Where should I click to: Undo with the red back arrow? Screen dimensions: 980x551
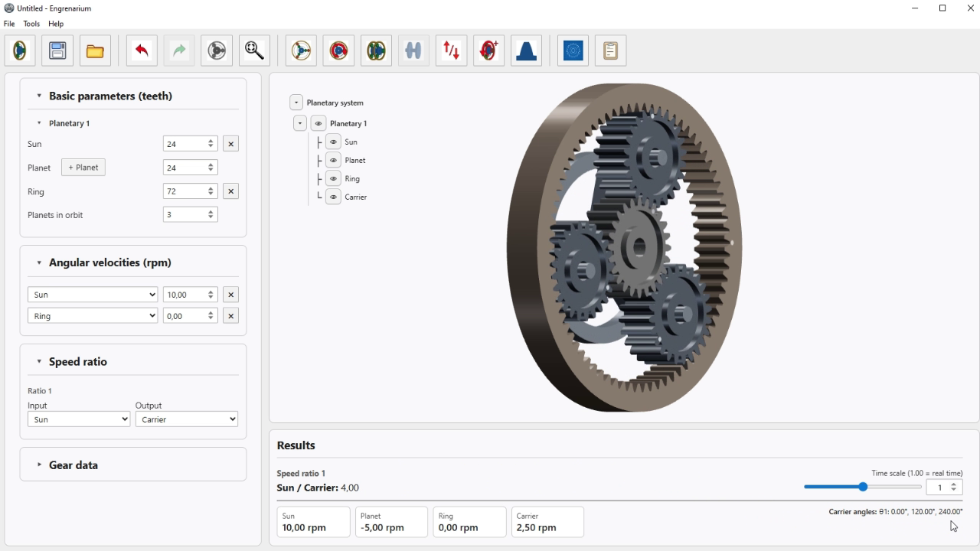click(142, 51)
